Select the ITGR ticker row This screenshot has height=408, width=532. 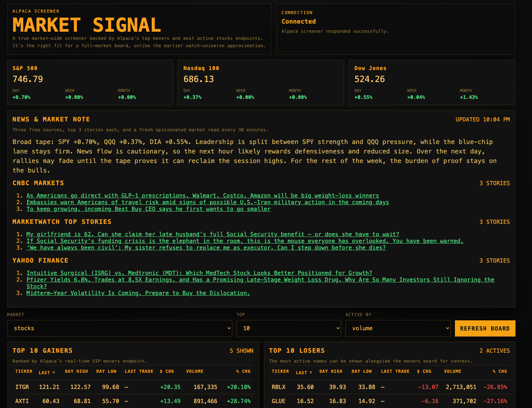133,387
